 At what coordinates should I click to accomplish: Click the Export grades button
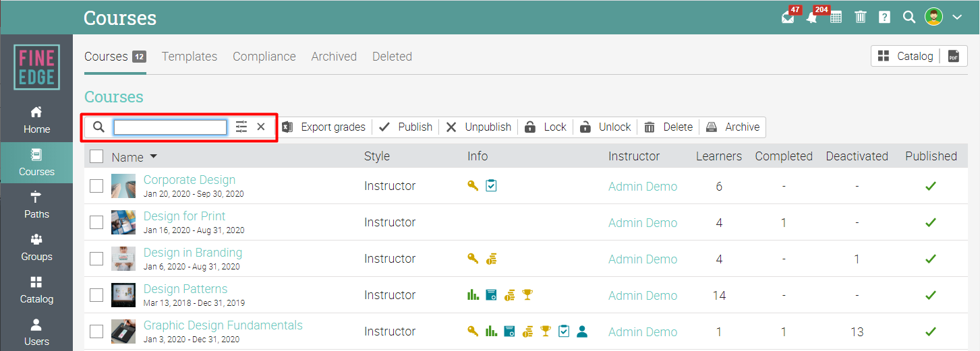click(x=324, y=127)
